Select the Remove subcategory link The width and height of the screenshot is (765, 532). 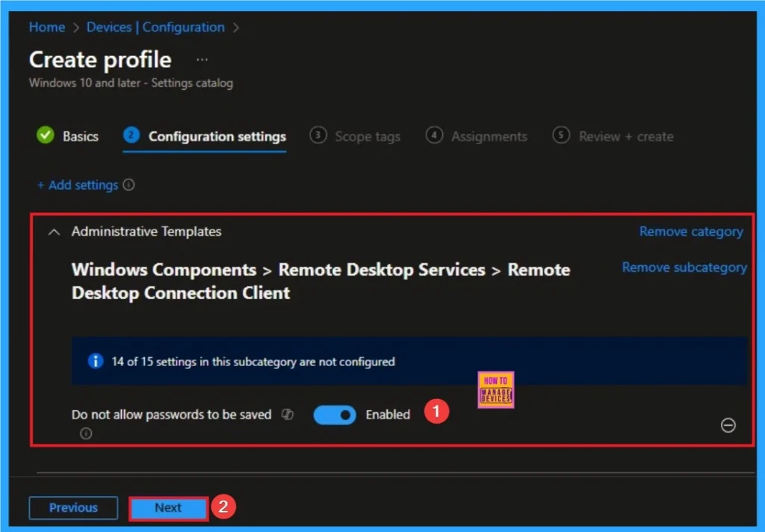pos(684,267)
